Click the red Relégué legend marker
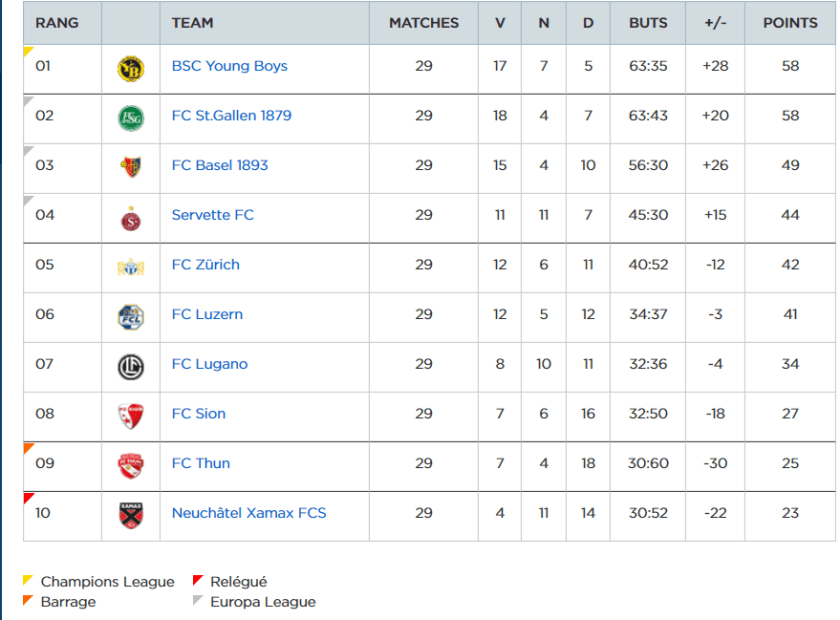The width and height of the screenshot is (840, 620). tap(198, 580)
